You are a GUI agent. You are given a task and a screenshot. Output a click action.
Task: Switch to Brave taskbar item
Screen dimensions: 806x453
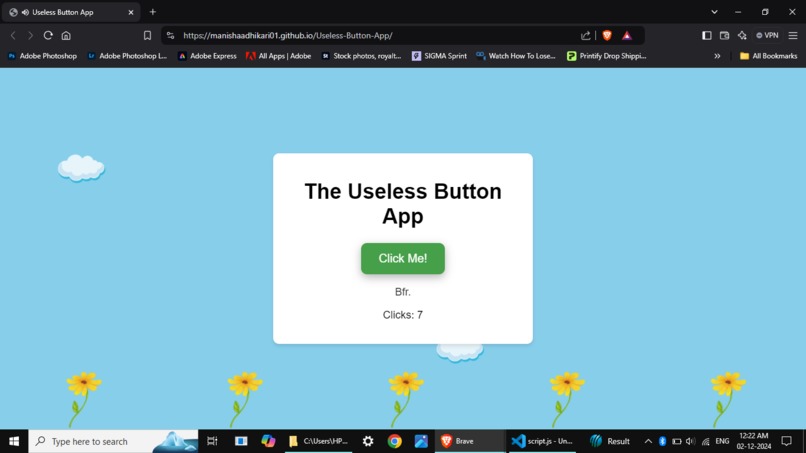point(470,441)
